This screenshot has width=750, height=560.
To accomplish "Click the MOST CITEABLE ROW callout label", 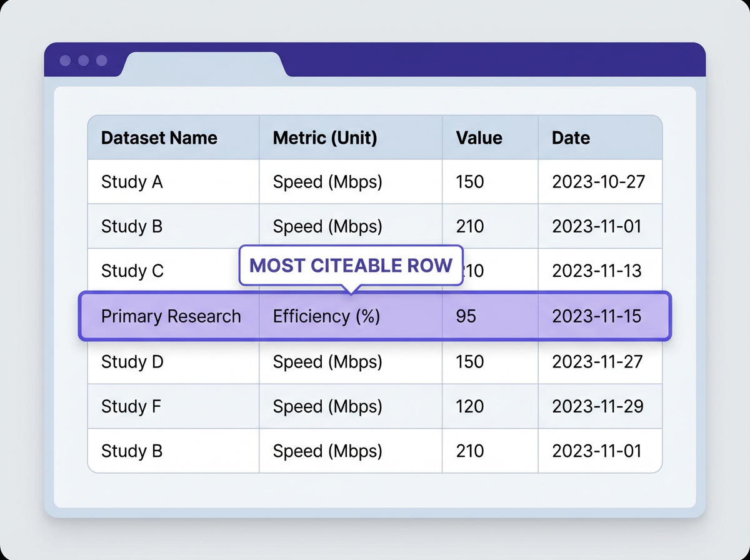I will 351,265.
